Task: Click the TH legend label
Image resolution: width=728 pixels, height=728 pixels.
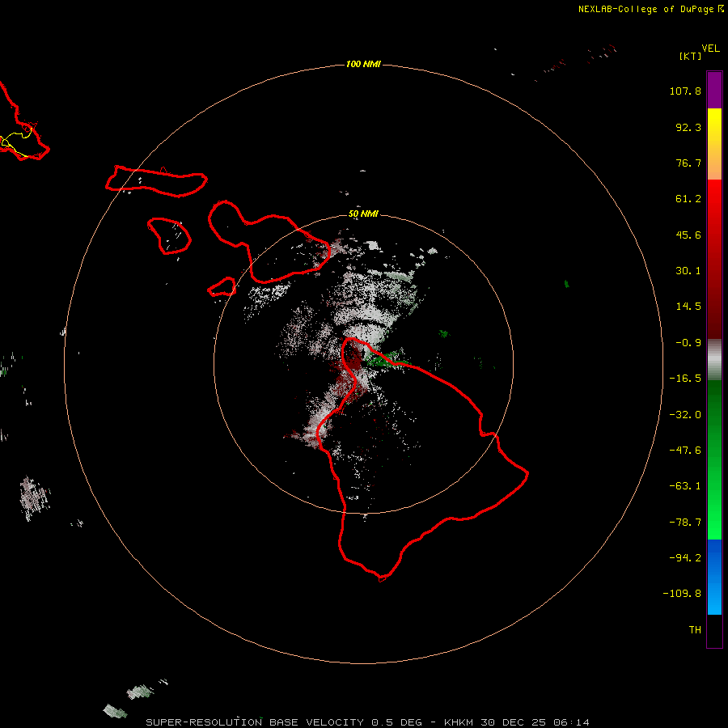Action: tap(695, 630)
